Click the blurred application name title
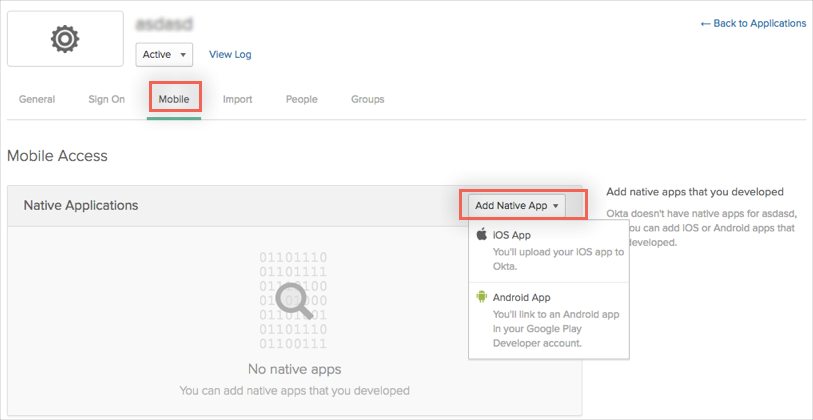Screen dimensions: 813x420 [165, 22]
